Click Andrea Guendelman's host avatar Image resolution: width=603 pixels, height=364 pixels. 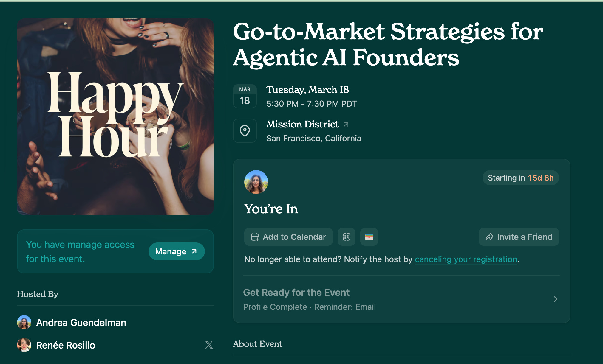(x=24, y=322)
